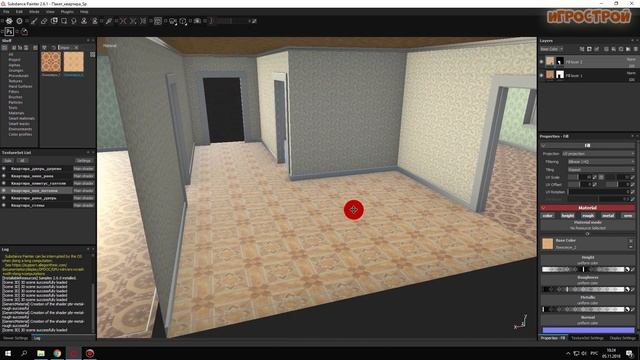The height and width of the screenshot is (360, 640).
Task: Click the Fill layer 2 mask thumbnail
Action: 560,61
